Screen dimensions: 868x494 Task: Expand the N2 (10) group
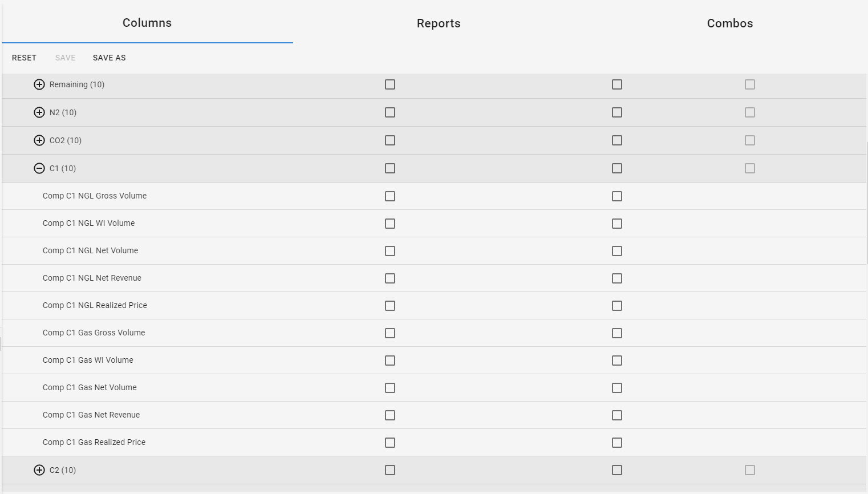click(39, 112)
